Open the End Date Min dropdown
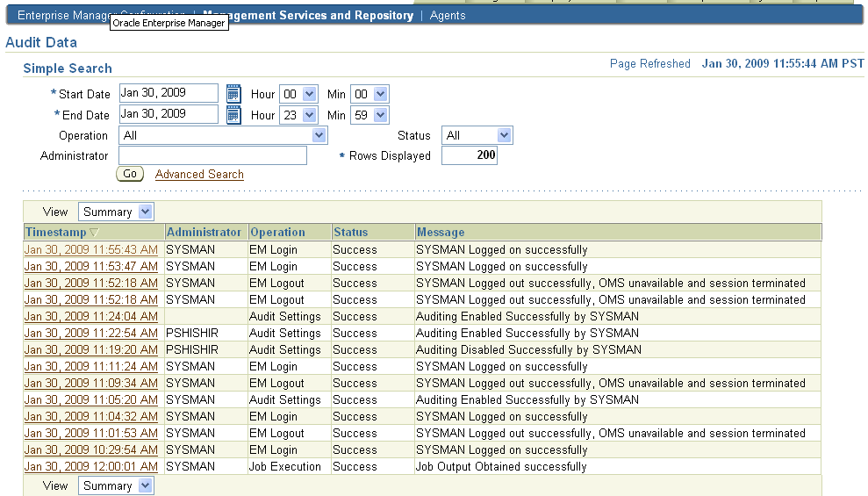 pos(369,115)
